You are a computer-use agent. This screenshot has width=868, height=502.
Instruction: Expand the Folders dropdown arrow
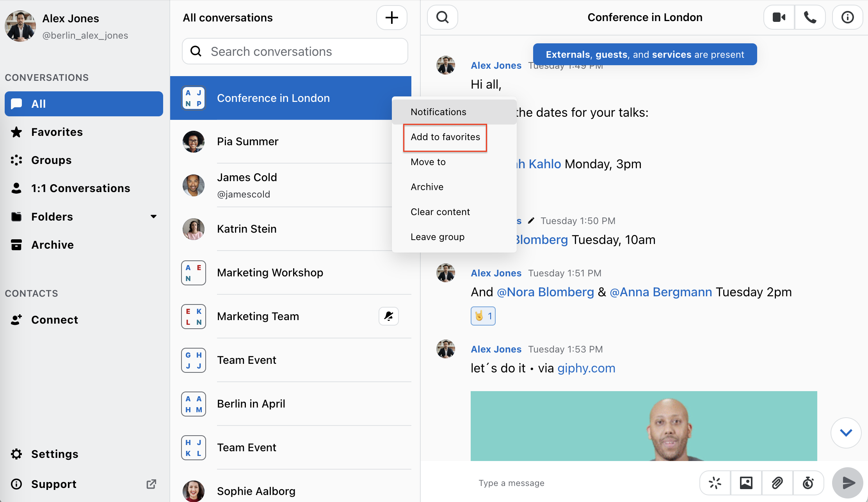(x=154, y=217)
